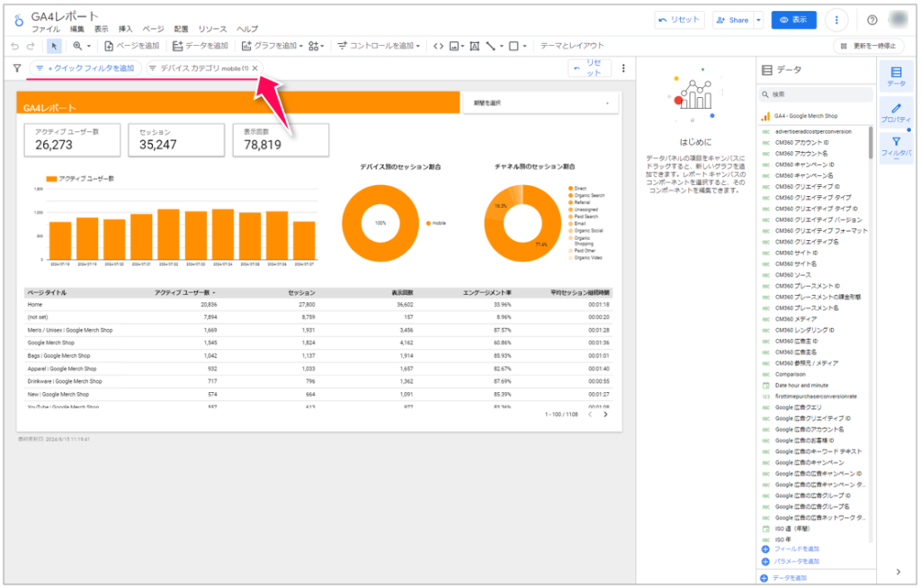Image resolution: width=921 pixels, height=588 pixels.
Task: Open the データ side panel tab
Action: (896, 76)
